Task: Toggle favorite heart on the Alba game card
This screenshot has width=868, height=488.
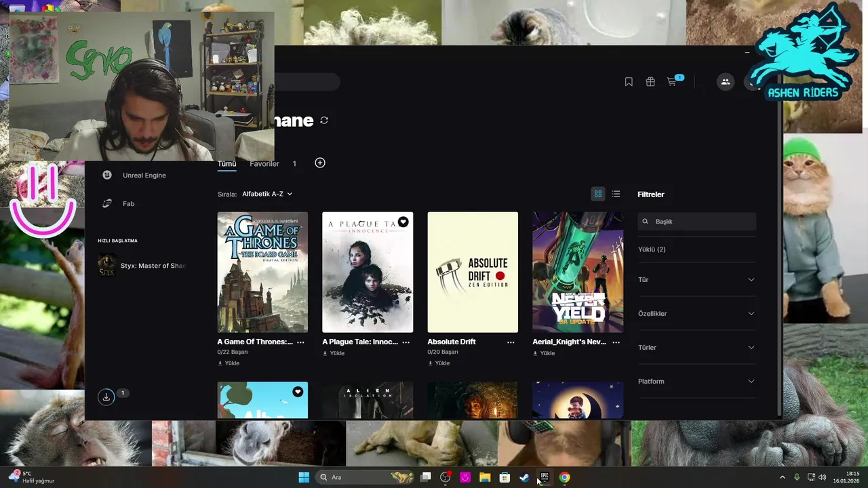Action: [x=298, y=392]
